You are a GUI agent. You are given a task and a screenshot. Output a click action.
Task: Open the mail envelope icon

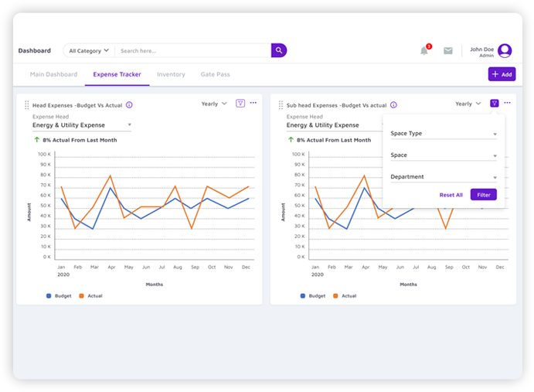click(448, 51)
